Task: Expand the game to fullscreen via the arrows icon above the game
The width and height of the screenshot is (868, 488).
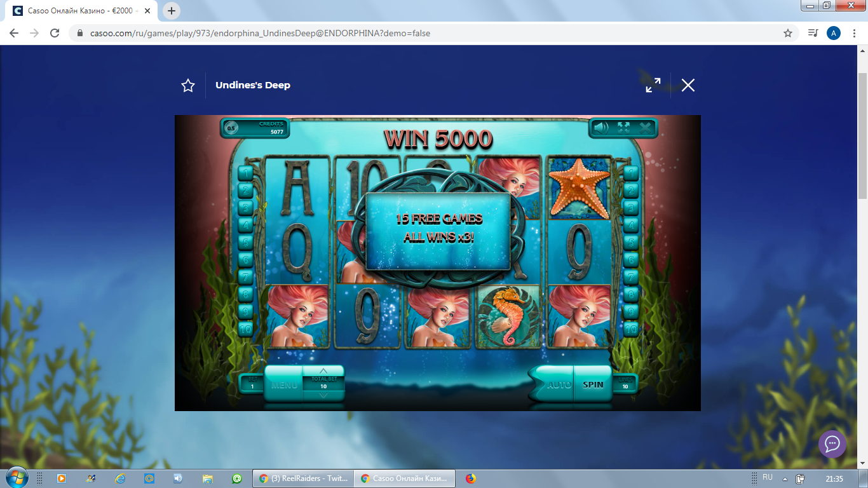Action: [x=653, y=85]
